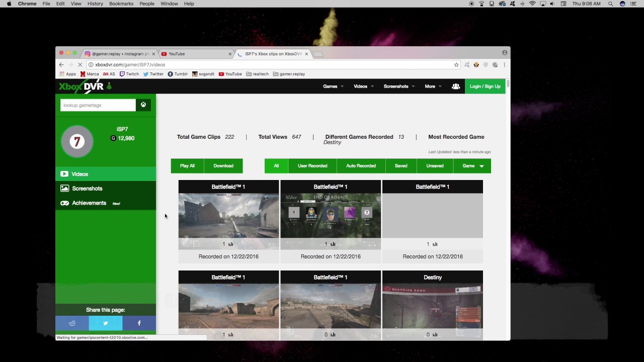Share page on Facebook
The image size is (644, 362).
[x=139, y=323]
